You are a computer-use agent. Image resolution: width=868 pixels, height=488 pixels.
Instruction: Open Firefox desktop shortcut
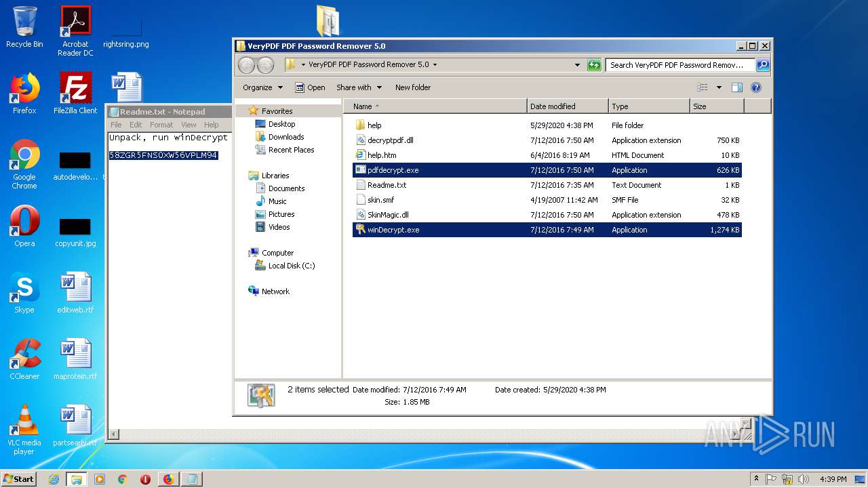[x=24, y=94]
